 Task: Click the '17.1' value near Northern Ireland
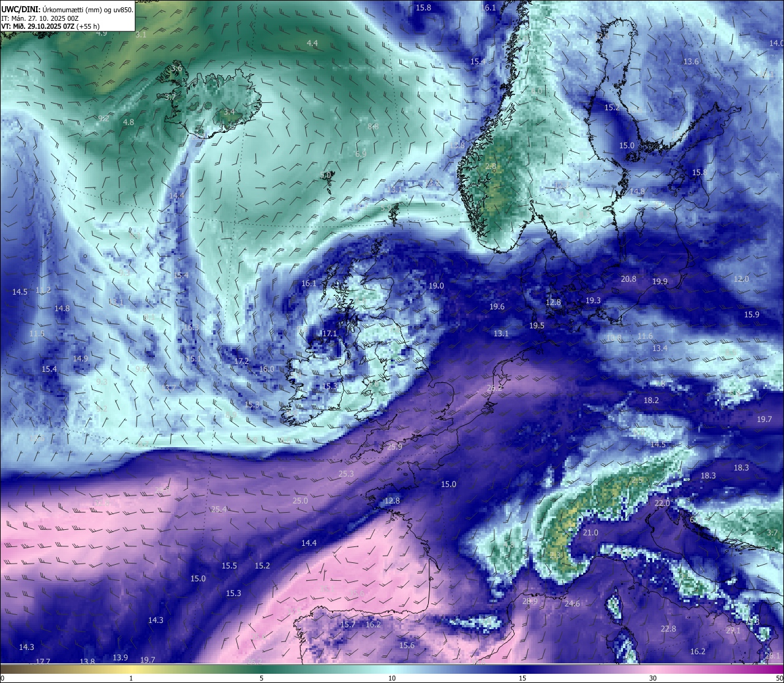point(330,333)
